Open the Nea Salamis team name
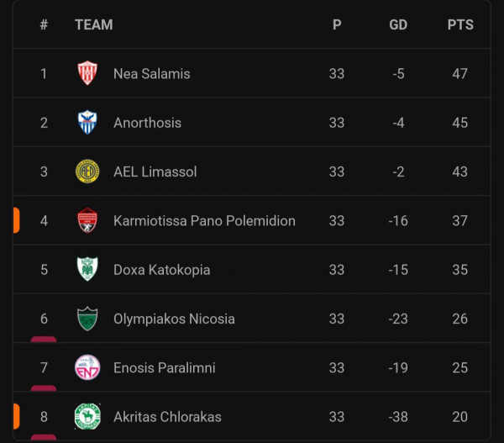This screenshot has width=504, height=443. pos(152,74)
